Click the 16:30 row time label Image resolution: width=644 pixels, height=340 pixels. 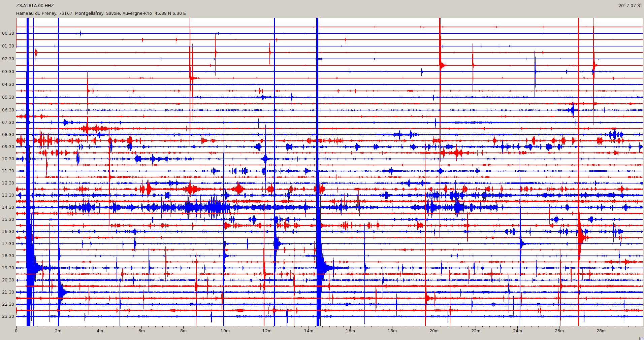click(x=8, y=232)
